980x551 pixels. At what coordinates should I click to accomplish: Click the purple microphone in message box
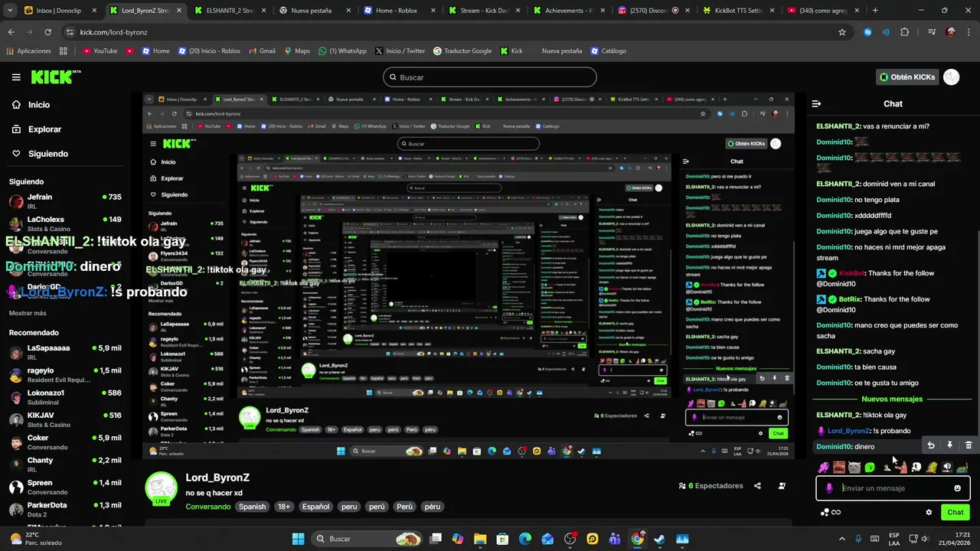click(x=829, y=488)
